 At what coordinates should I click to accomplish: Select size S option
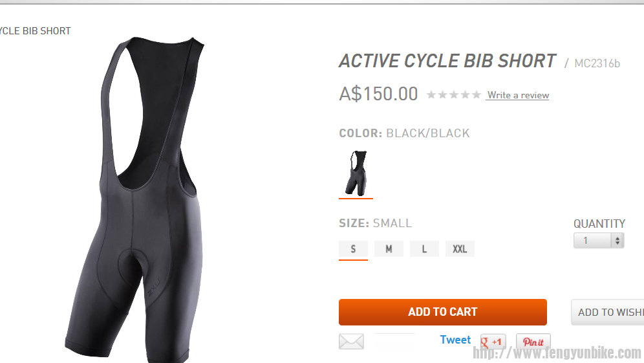(x=353, y=249)
